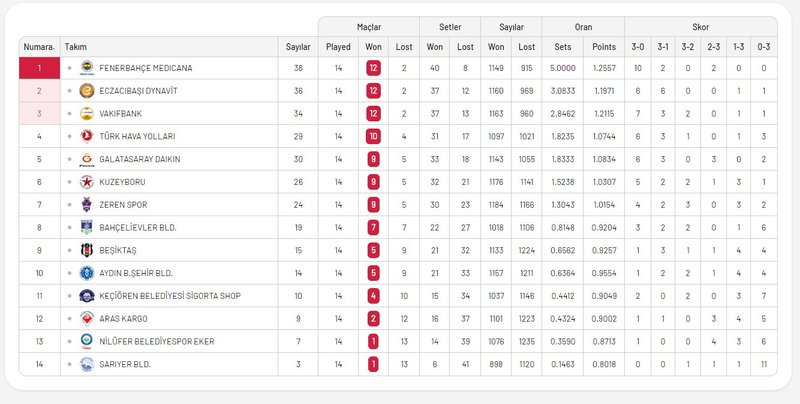Select the Maçlar header group
The height and width of the screenshot is (404, 800).
(x=368, y=26)
